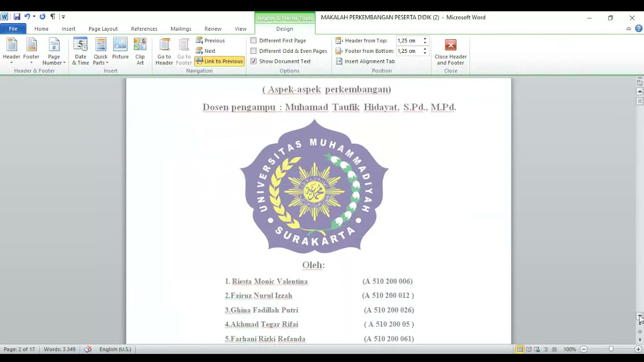The image size is (644, 362).
Task: Click the Save icon in quick access toolbar
Action: coord(17,17)
